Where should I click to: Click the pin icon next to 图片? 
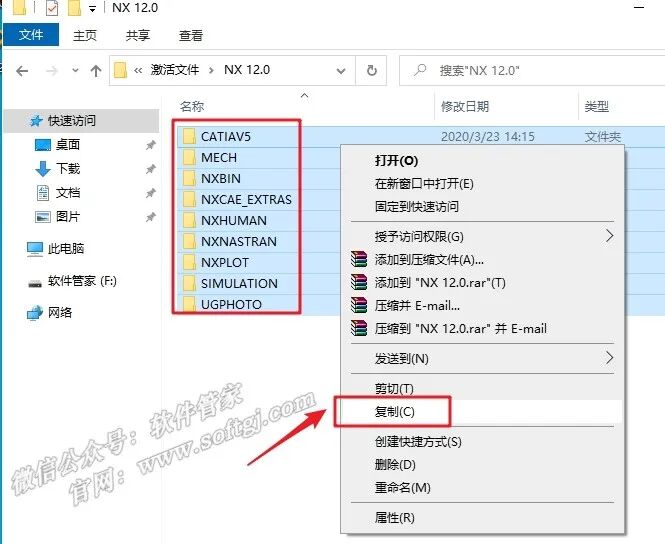coord(151,218)
